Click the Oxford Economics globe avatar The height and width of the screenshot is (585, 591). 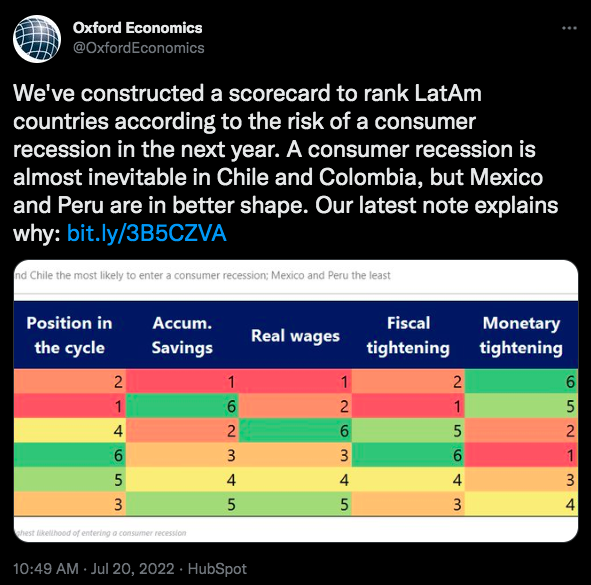37,38
